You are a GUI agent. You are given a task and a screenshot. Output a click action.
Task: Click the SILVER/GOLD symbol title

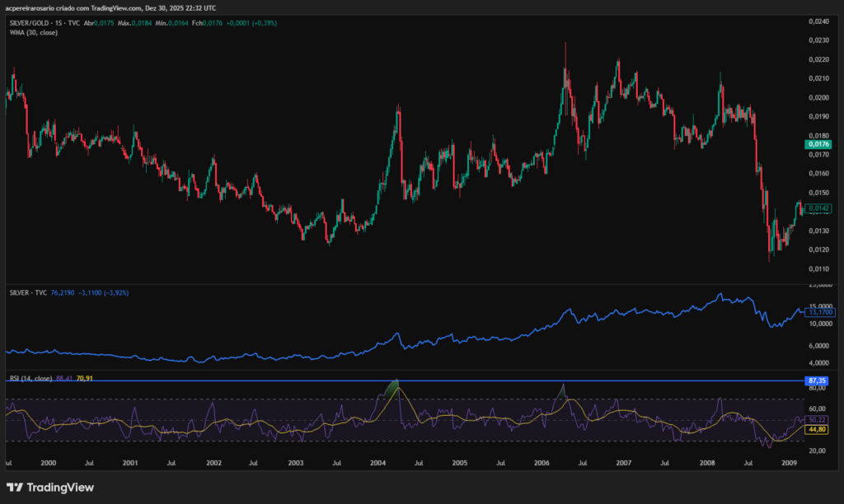click(x=29, y=23)
